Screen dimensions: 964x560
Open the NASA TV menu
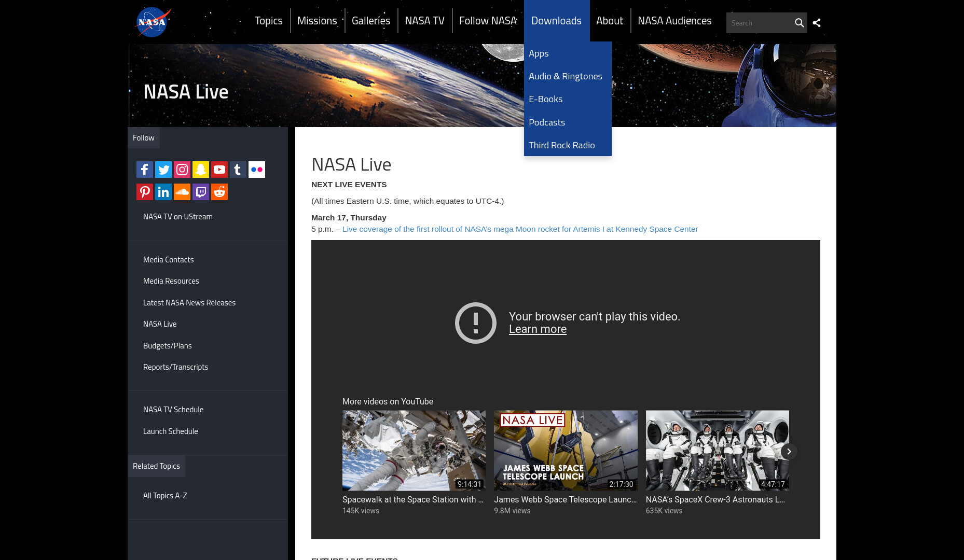pos(424,21)
